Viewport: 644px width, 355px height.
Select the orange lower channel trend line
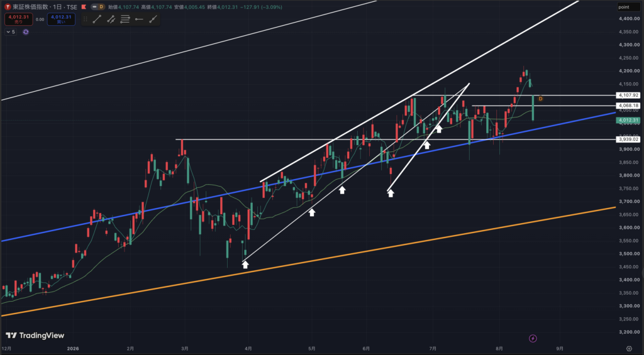pyautogui.click(x=308, y=261)
